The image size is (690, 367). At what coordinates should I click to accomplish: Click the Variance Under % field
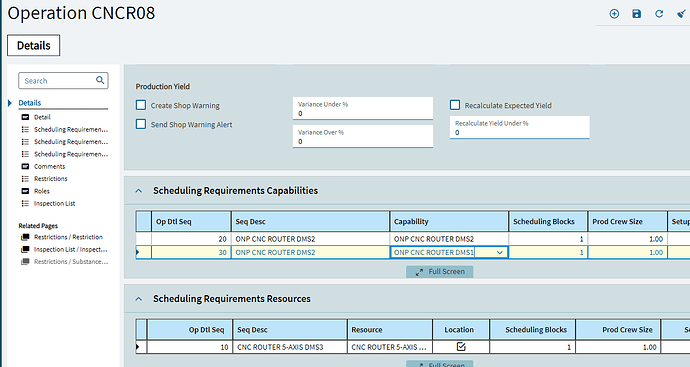pos(363,108)
